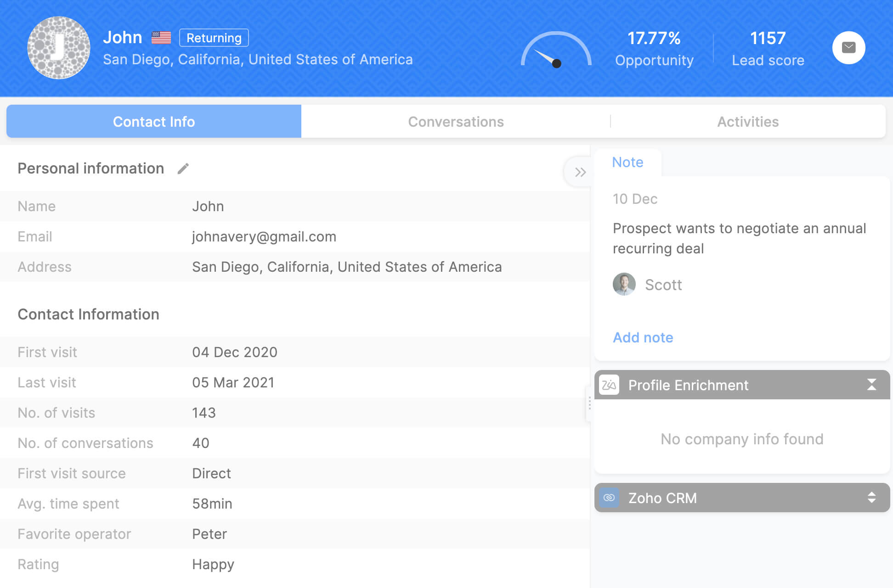Click the expand arrows icon on contact info

(x=578, y=172)
